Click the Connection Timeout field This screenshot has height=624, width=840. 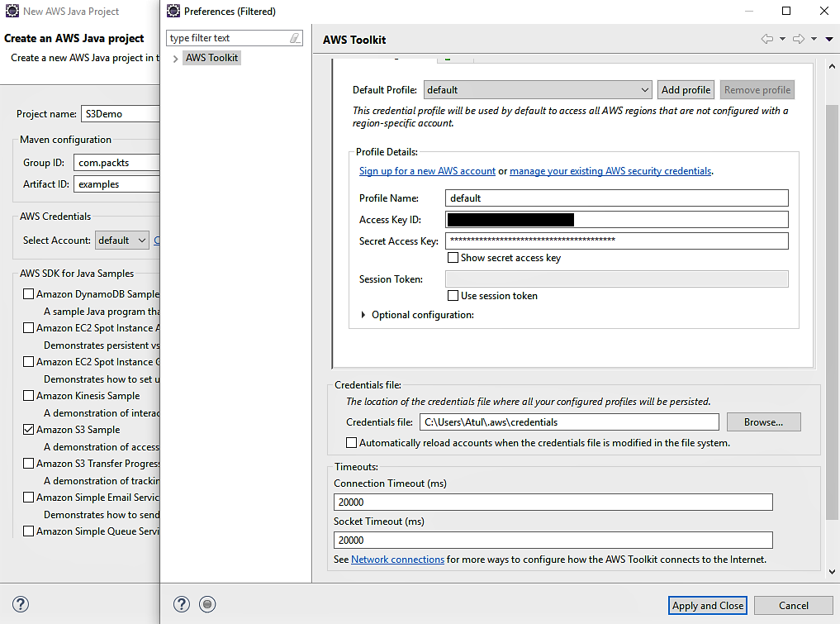(553, 503)
